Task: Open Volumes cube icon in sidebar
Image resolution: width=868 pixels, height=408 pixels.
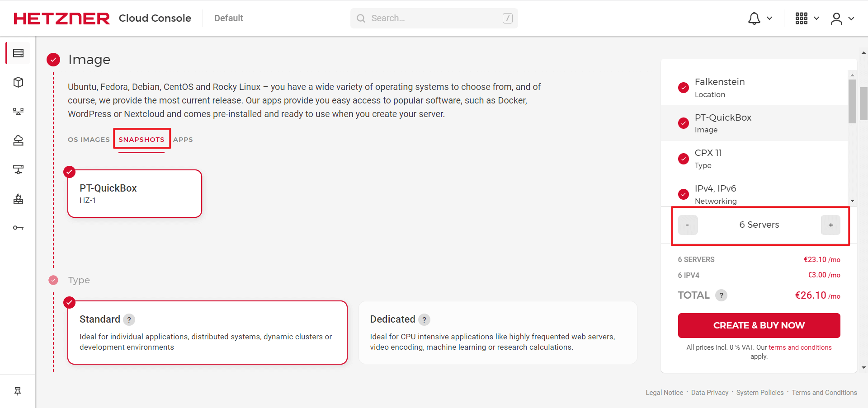Action: pos(18,82)
